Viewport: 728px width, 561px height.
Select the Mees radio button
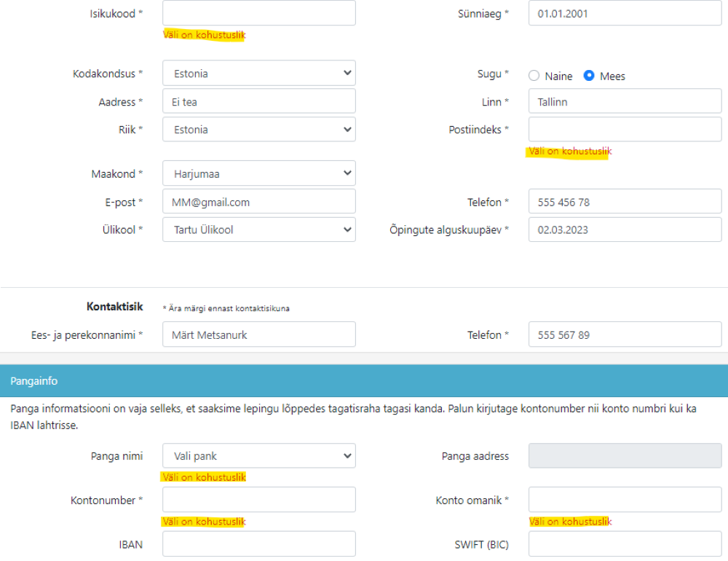(590, 76)
